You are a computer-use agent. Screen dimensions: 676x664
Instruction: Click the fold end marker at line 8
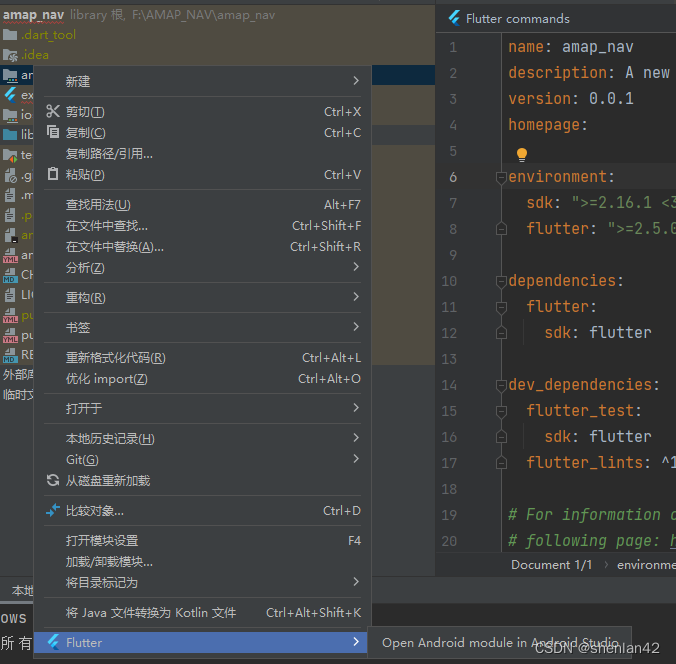[x=501, y=229]
